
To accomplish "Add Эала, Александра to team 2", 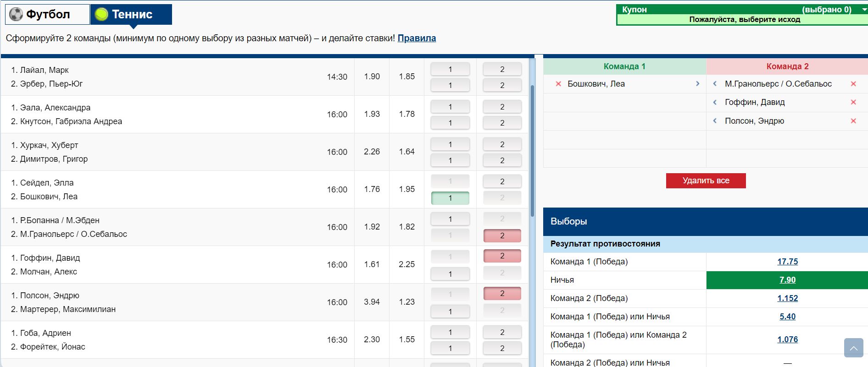I will [x=502, y=107].
